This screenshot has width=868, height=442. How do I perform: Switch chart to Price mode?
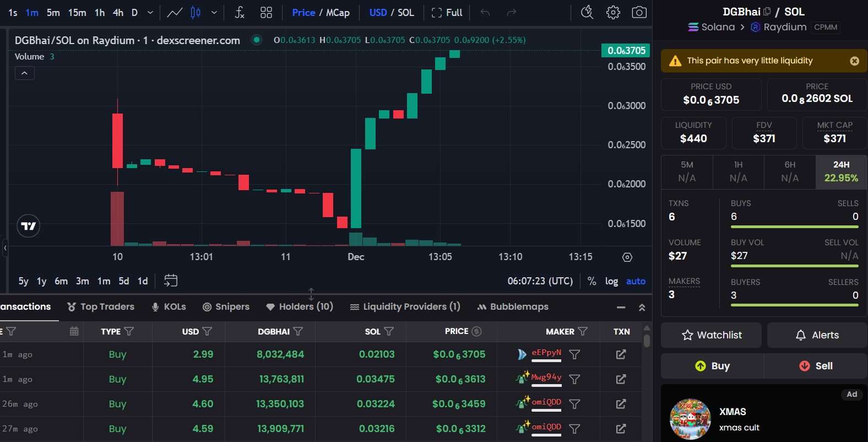(x=303, y=12)
